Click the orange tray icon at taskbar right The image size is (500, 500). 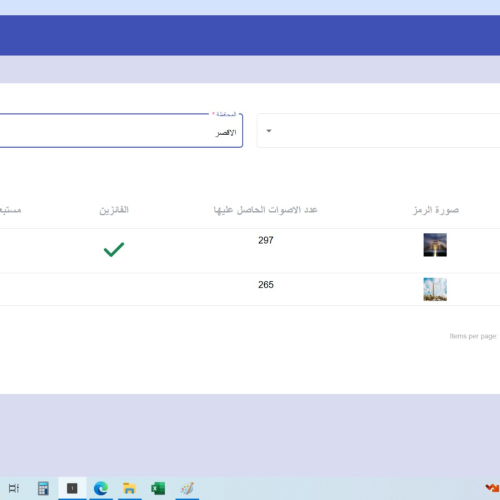[492, 488]
